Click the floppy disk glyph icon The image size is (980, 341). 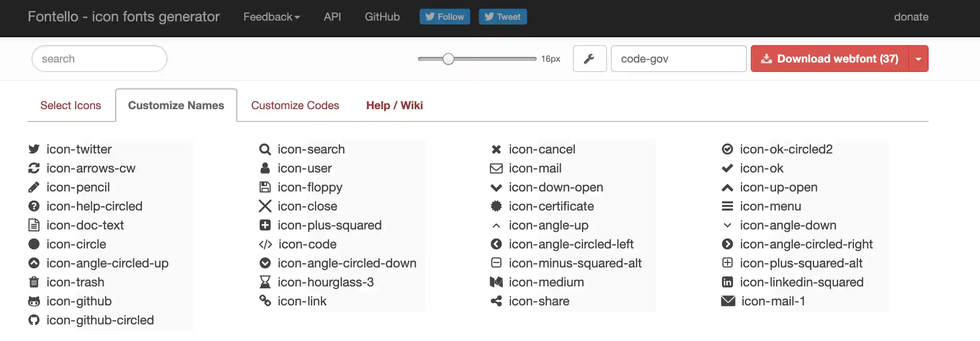coord(265,187)
